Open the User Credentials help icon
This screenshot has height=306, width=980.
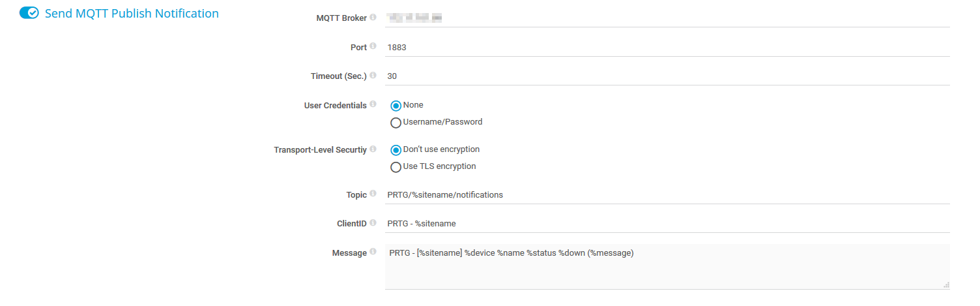[x=373, y=104]
